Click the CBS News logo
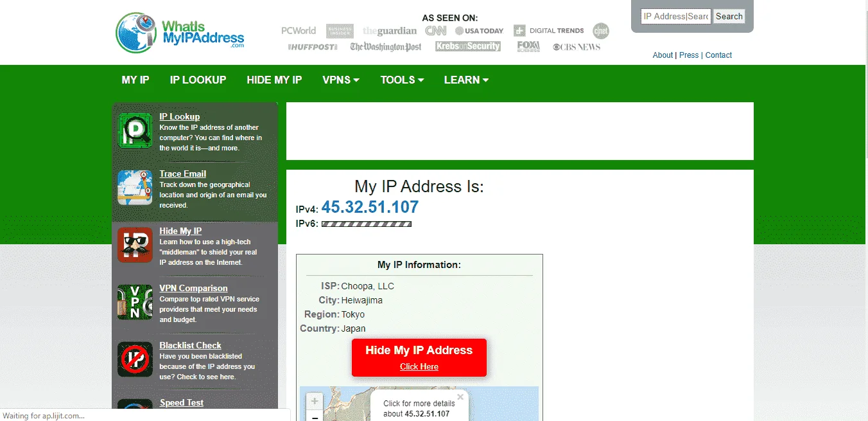This screenshot has height=421, width=868. (x=577, y=47)
